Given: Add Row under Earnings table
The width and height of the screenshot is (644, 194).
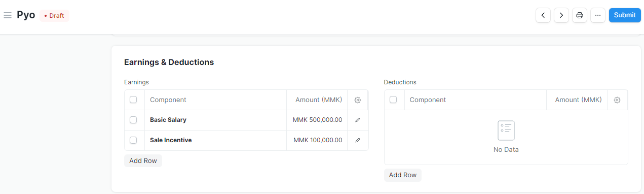Looking at the screenshot, I should pyautogui.click(x=143, y=160).
